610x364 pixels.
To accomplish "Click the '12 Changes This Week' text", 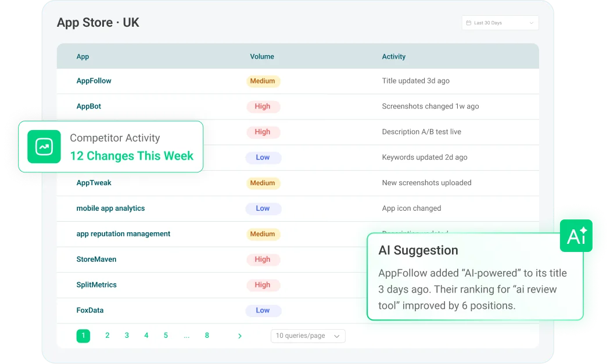I will click(131, 156).
